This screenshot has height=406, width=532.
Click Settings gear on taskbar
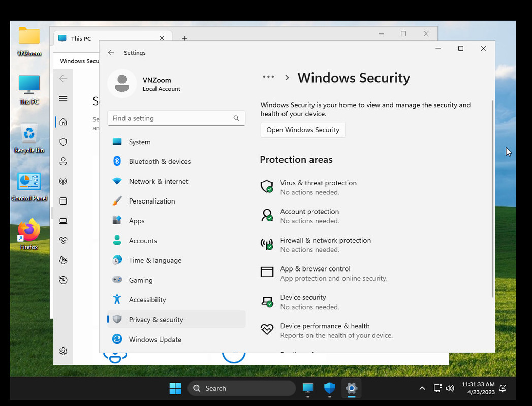coord(352,388)
